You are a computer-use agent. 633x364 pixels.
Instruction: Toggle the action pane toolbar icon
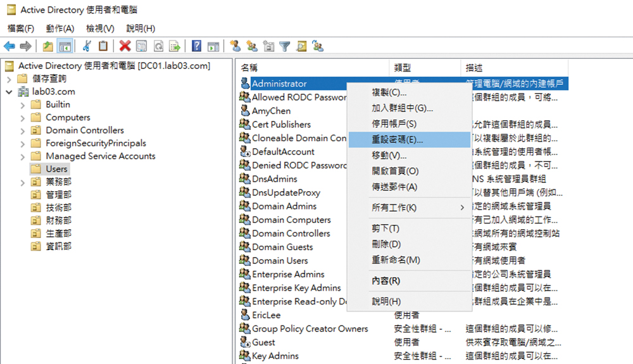213,46
